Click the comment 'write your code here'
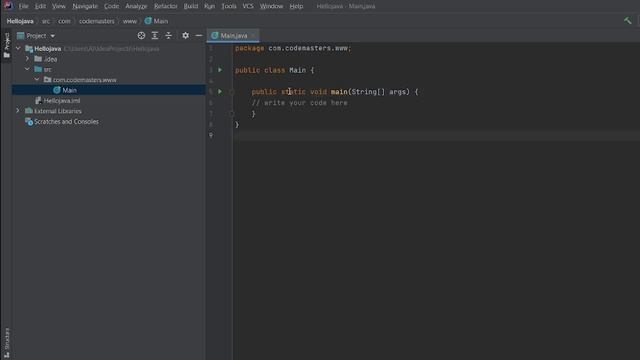 tap(300, 103)
